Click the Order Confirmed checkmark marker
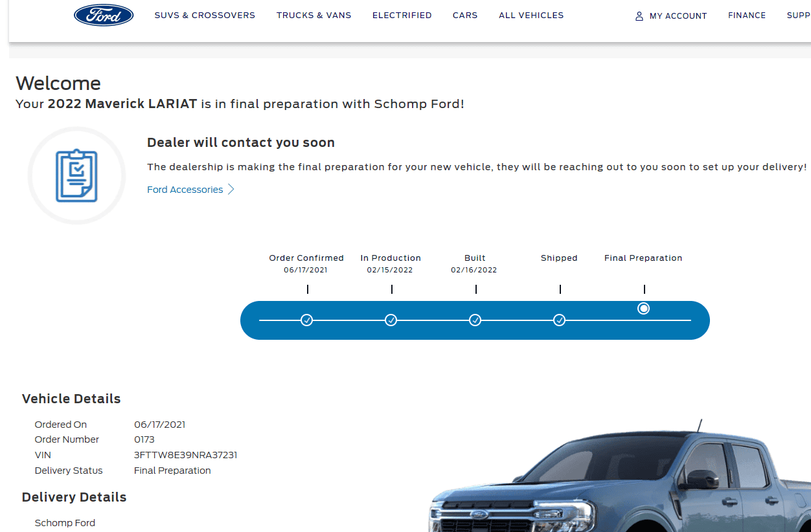This screenshot has width=811, height=532. tap(307, 320)
